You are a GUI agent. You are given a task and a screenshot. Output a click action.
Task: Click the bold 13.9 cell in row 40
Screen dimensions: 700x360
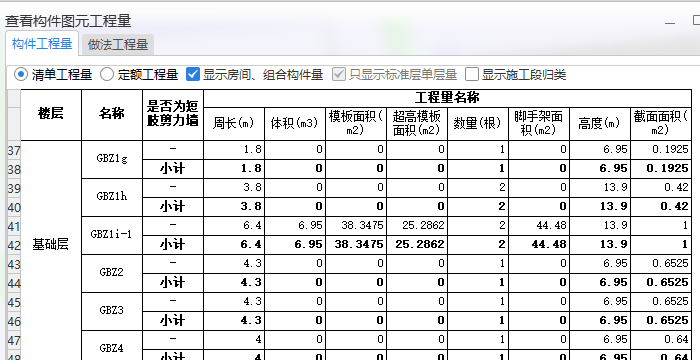(x=600, y=207)
